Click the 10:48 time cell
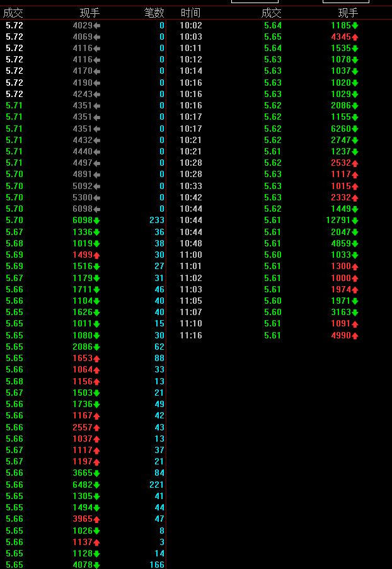This screenshot has height=569, width=392. coord(191,243)
